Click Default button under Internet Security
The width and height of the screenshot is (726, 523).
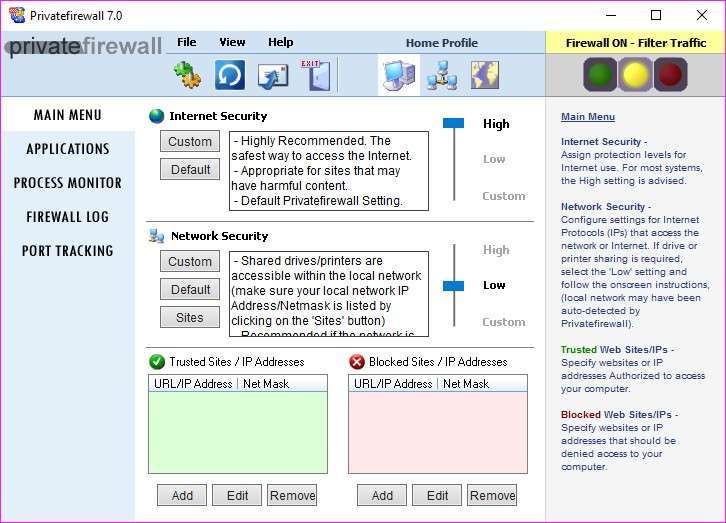pyautogui.click(x=190, y=169)
